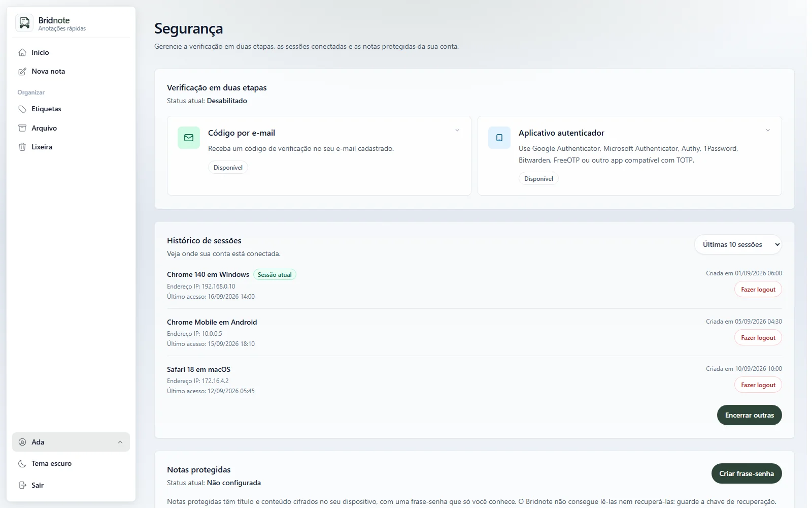Click the Segurança page heading
The width and height of the screenshot is (812, 508).
(188, 28)
